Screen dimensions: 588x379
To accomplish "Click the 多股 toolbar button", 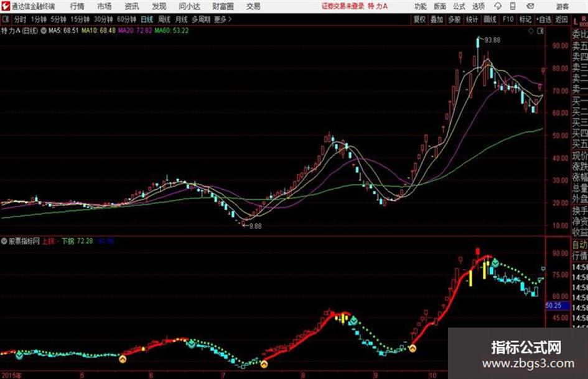I will (x=454, y=19).
